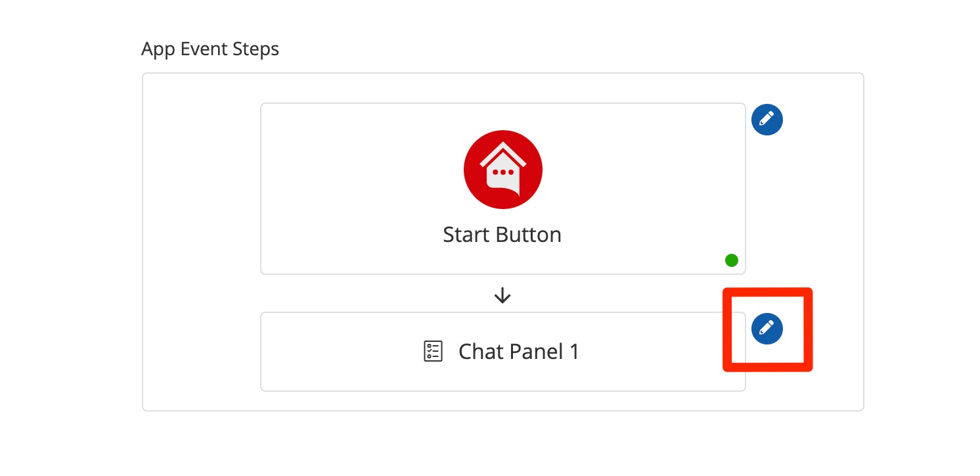This screenshot has height=476, width=980.
Task: Click the word "Start" in the Start Button label
Action: (x=466, y=235)
